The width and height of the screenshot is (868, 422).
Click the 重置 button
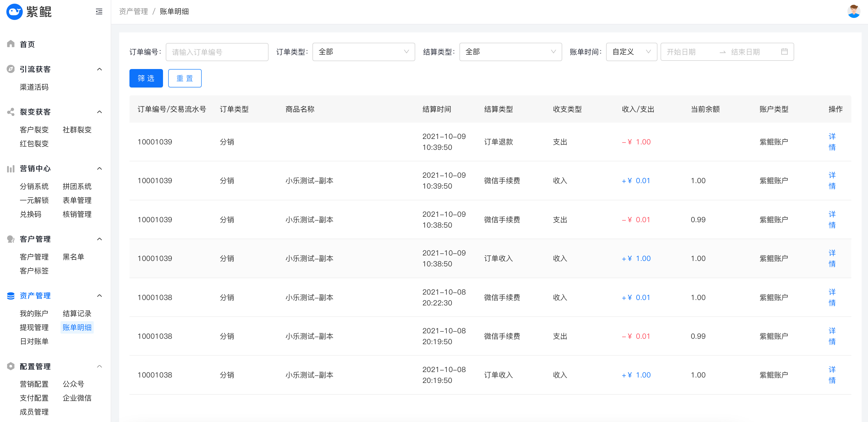(185, 78)
